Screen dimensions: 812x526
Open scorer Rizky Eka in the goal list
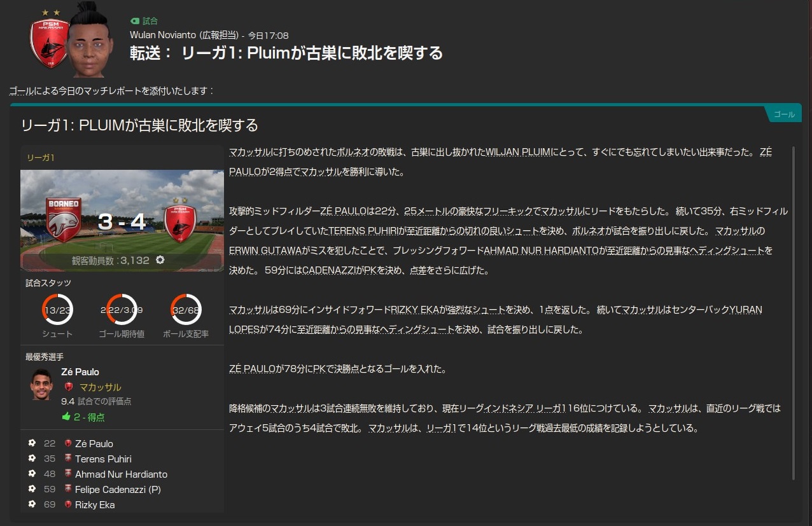point(95,504)
